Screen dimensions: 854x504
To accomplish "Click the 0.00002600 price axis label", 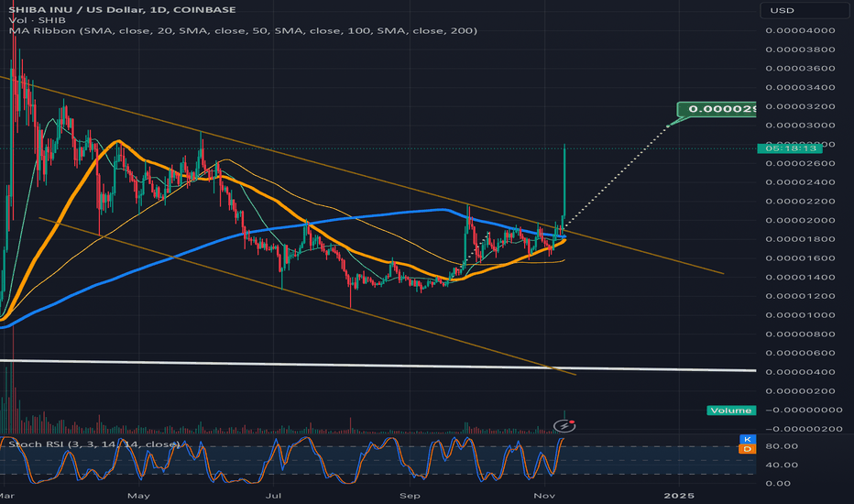I will point(800,163).
